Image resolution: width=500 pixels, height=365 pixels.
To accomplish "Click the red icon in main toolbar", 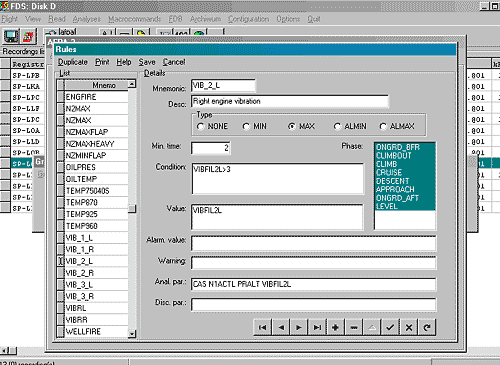I will click(28, 36).
